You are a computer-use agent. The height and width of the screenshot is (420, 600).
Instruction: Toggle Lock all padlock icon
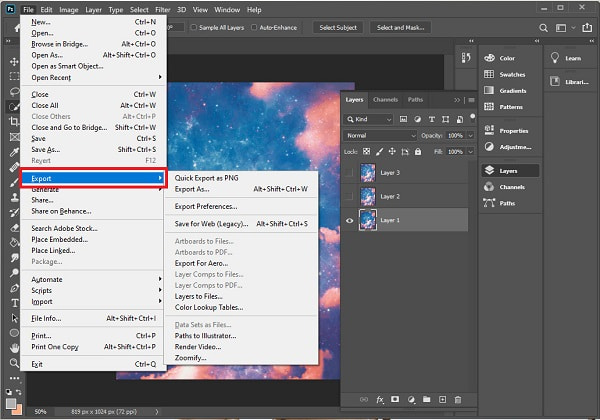coord(418,151)
